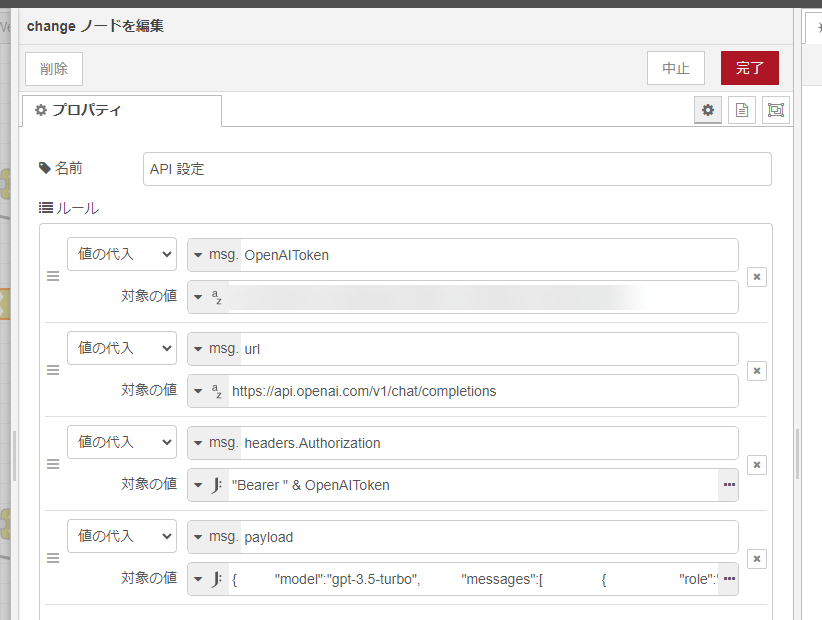Remove the payload rule with its x icon
Viewport: 822px width, 620px height.
(x=756, y=559)
